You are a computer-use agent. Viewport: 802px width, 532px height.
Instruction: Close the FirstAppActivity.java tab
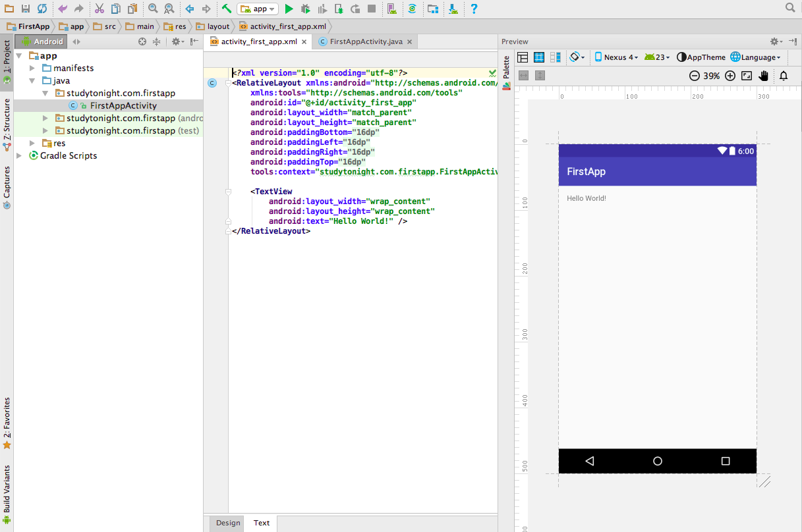click(x=409, y=41)
